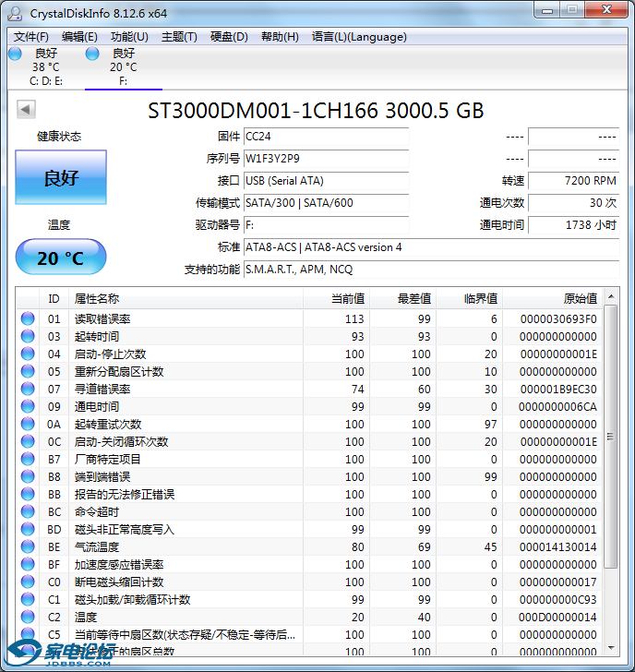Click status orb for row 09 通电时间
The image size is (635, 672).
click(28, 406)
